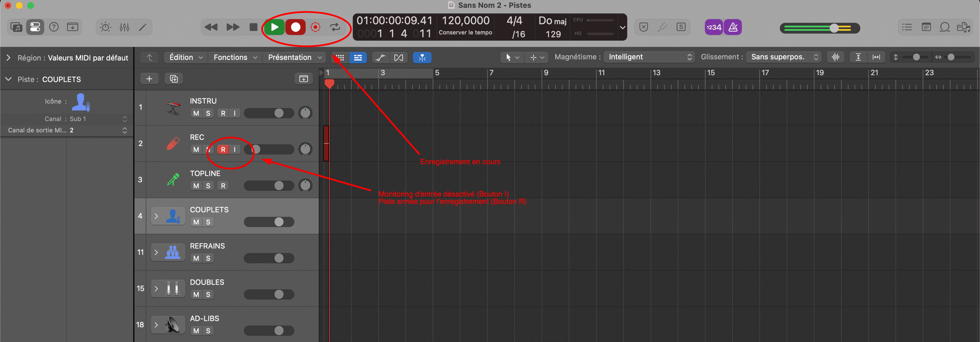The width and height of the screenshot is (980, 342).
Task: Open the Magnétisme Intelligent dropdown
Action: click(x=649, y=57)
